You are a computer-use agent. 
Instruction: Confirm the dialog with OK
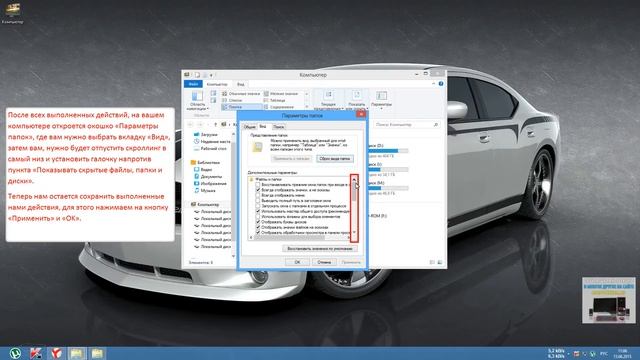(297, 262)
